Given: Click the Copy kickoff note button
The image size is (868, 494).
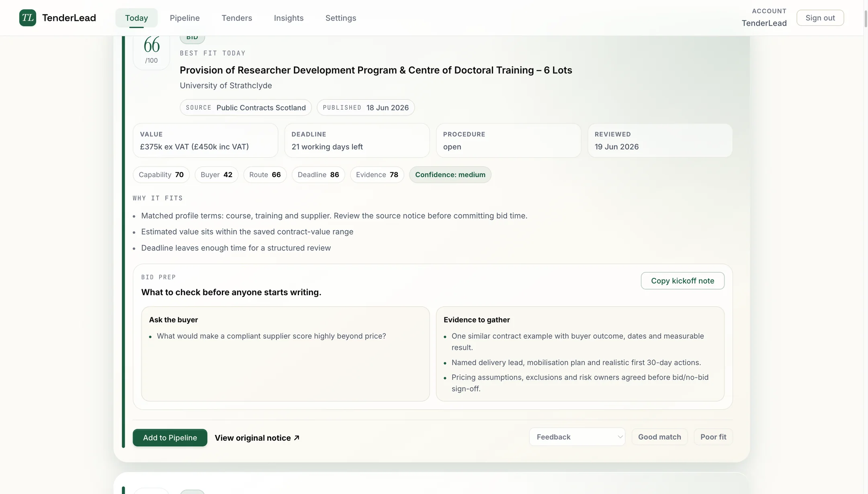Looking at the screenshot, I should click(x=682, y=281).
